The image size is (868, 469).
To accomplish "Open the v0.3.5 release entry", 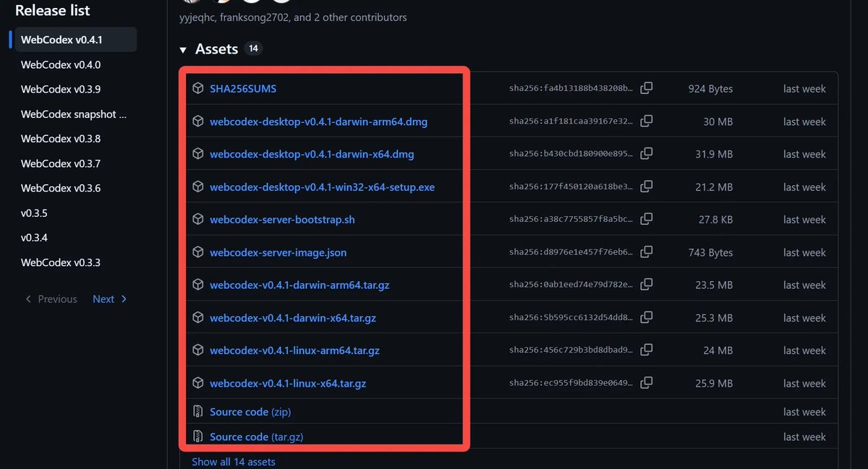I will pos(34,213).
